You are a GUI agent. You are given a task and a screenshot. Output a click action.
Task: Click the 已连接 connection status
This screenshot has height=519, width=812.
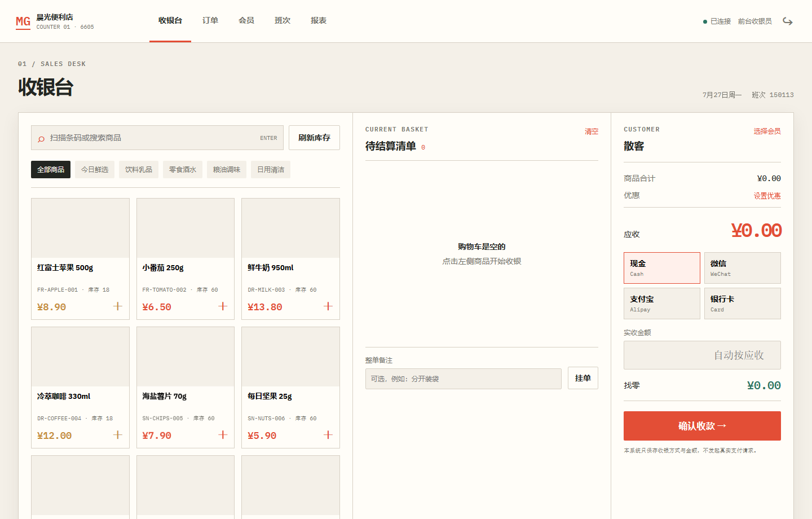[x=717, y=21]
